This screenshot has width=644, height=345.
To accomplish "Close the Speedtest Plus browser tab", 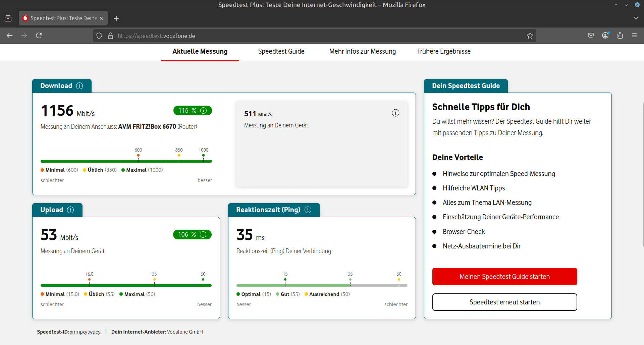I will tap(101, 18).
